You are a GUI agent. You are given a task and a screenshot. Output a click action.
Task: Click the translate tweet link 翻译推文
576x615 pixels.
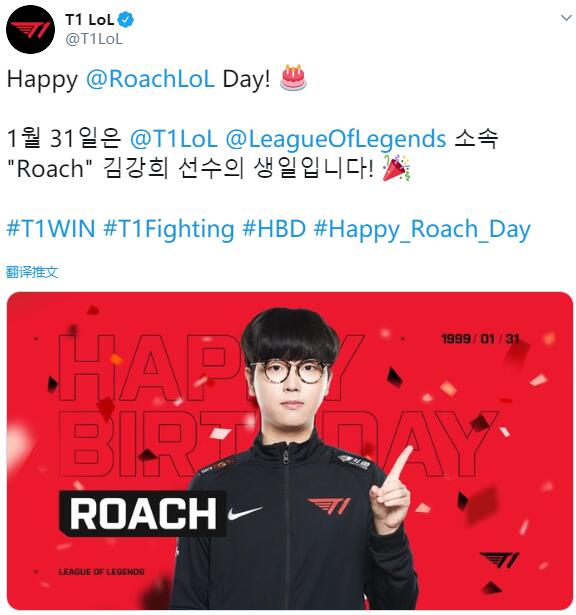pos(32,272)
